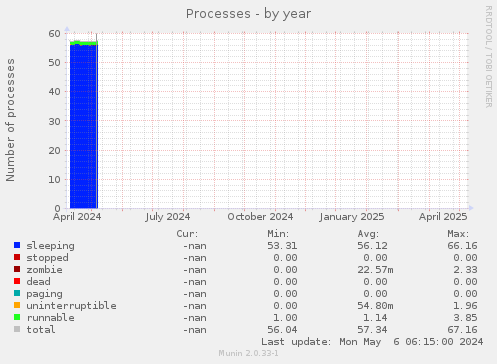
Task: Click total average value 57.34
Action: (x=372, y=330)
